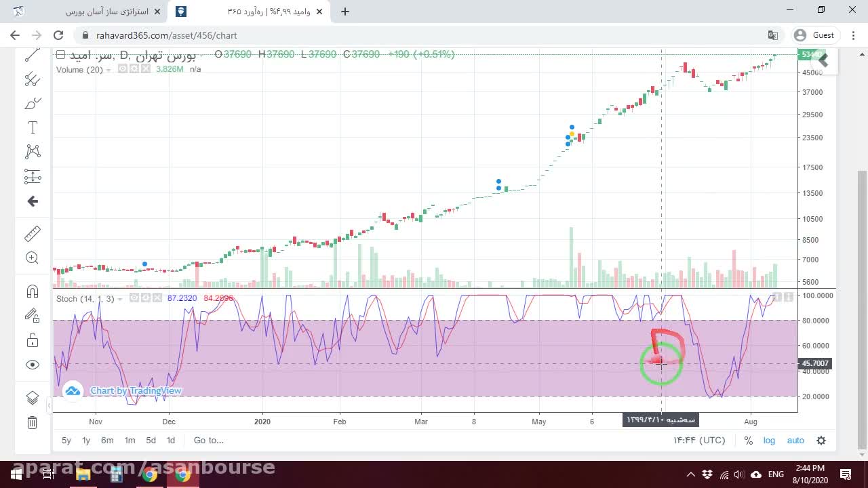868x488 pixels.
Task: Open the Go to... date dialog
Action: tap(208, 441)
